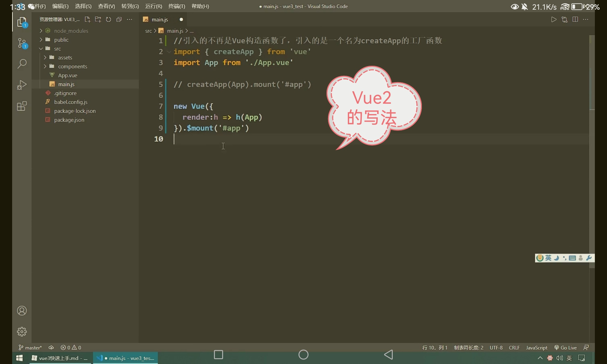Open Manage settings gear
This screenshot has width=607, height=364.
(22, 332)
